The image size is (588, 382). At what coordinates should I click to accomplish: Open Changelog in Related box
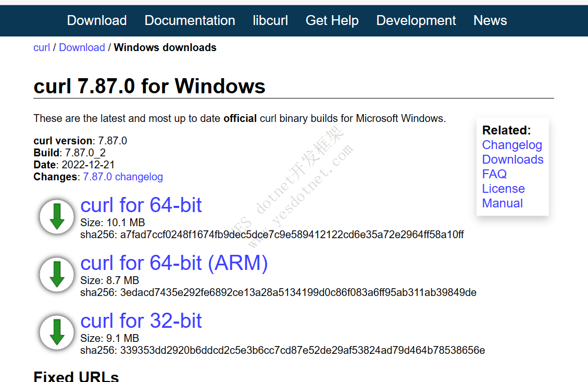[x=512, y=145]
